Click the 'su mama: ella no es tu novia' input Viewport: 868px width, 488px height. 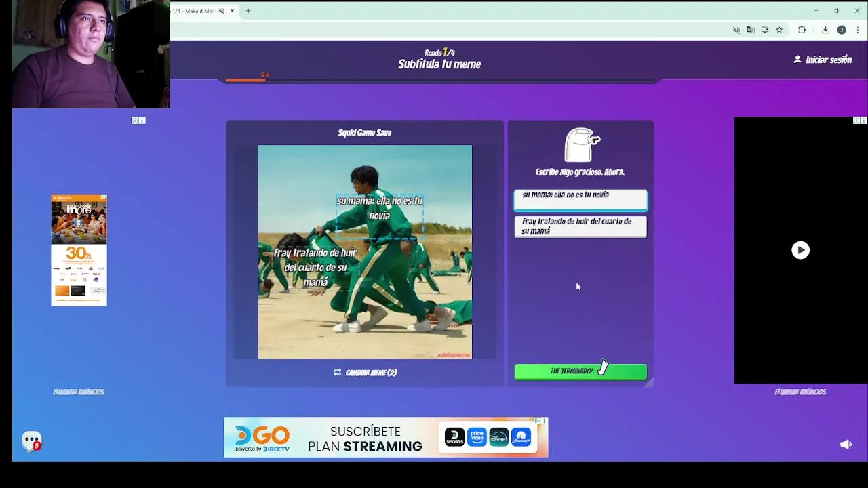point(580,200)
